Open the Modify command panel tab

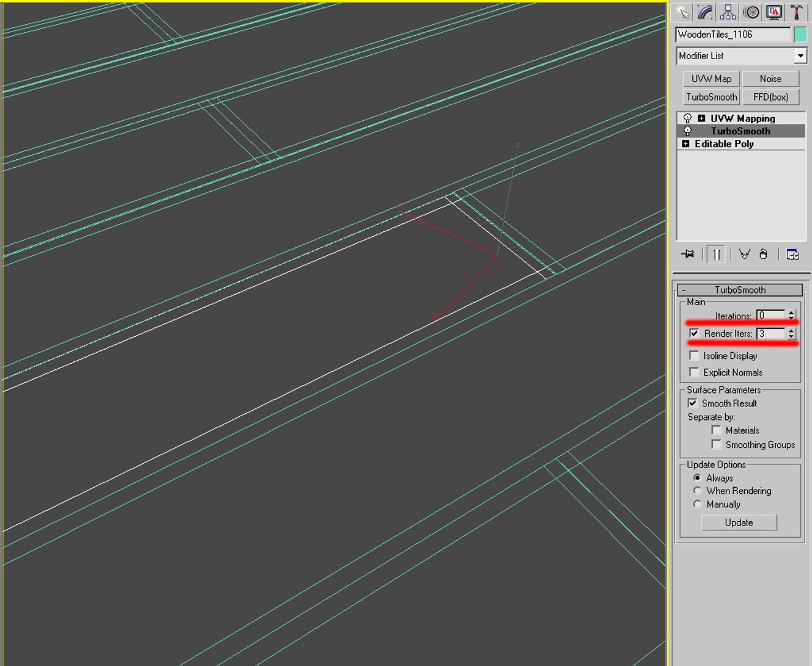point(705,12)
